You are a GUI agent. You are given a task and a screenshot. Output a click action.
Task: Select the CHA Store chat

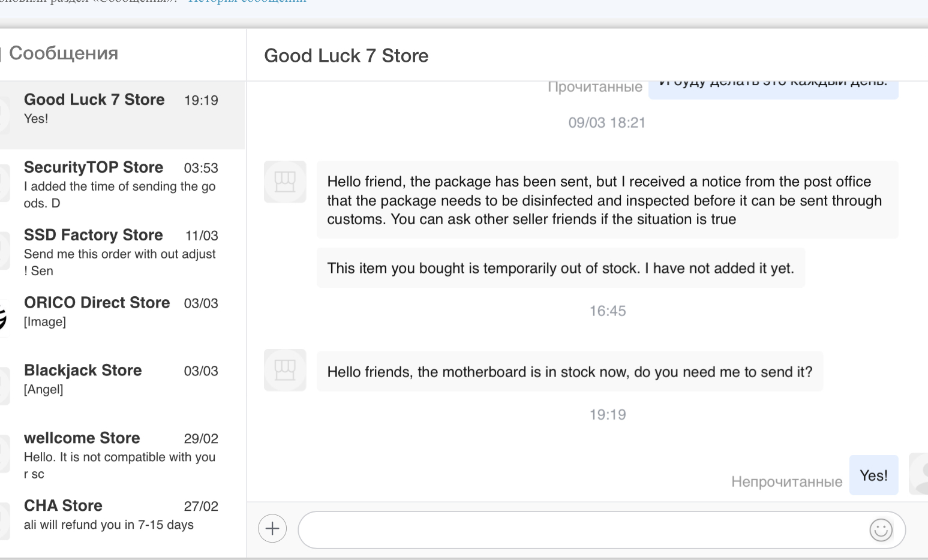click(x=120, y=514)
